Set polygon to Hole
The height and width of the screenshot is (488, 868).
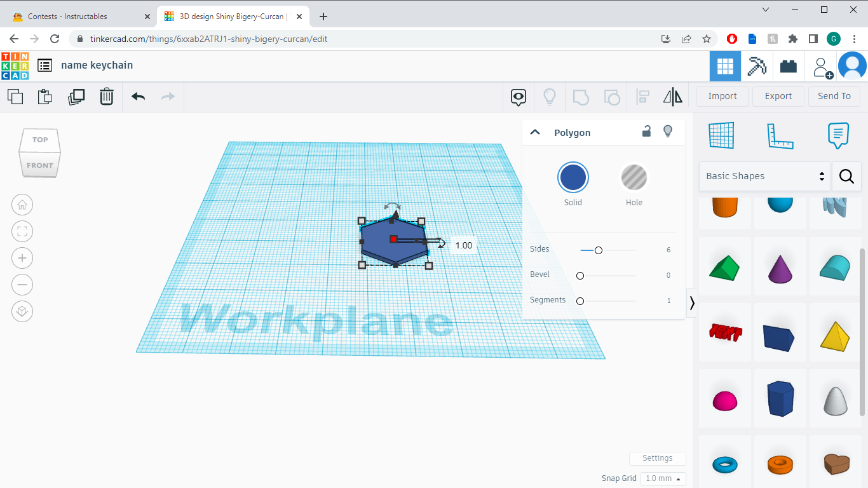pos(634,178)
